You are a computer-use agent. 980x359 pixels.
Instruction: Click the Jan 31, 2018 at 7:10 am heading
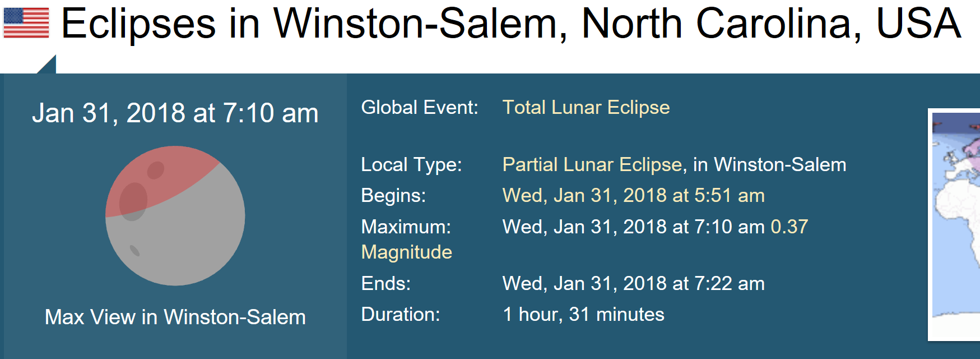click(x=175, y=113)
